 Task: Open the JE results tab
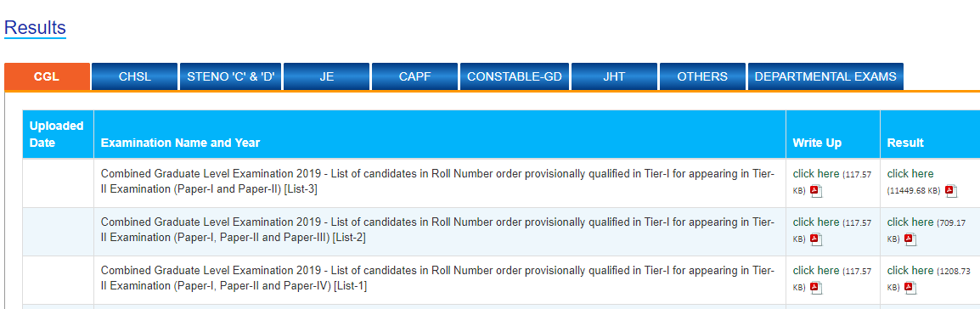coord(327,76)
